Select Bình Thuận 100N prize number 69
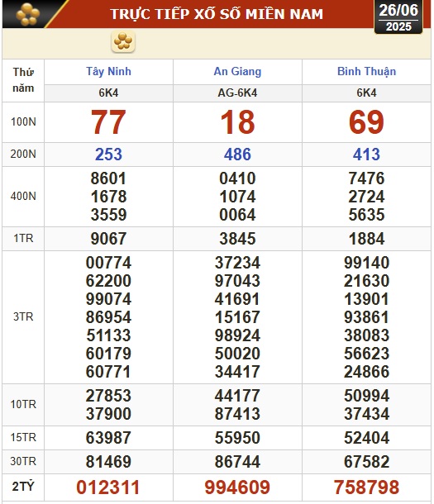This screenshot has width=434, height=504. tap(366, 122)
